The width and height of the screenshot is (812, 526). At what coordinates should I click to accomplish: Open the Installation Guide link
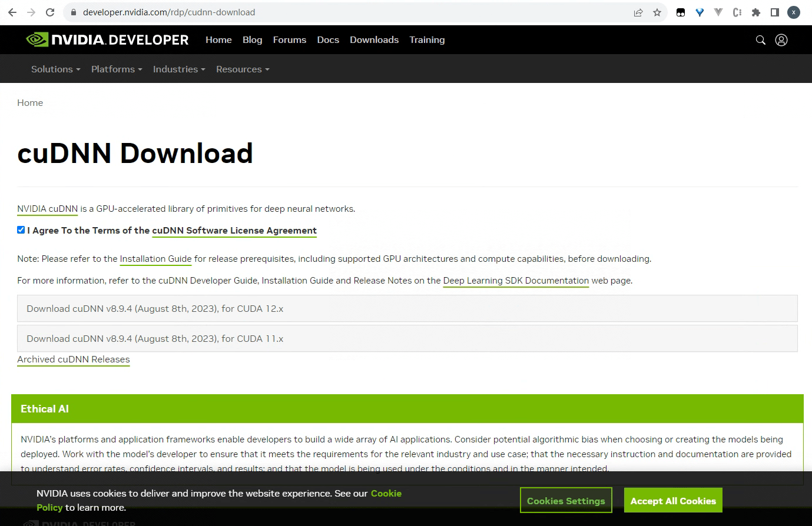pos(155,259)
